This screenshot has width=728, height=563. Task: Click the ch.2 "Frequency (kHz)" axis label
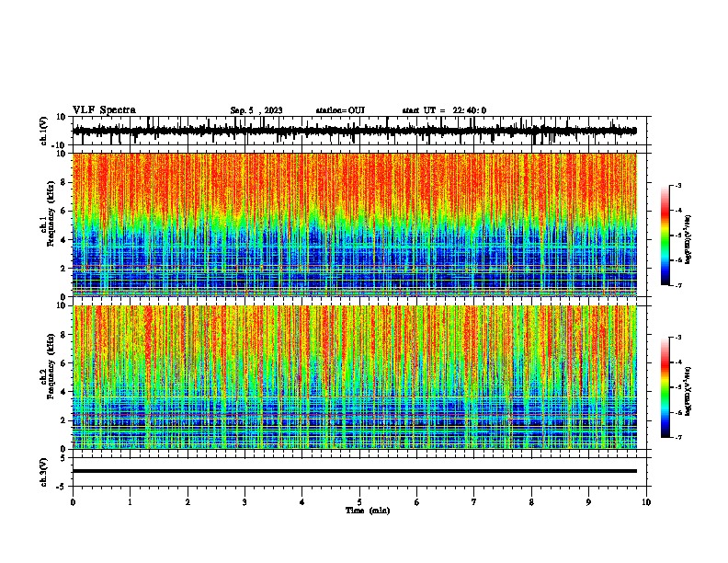(50, 366)
